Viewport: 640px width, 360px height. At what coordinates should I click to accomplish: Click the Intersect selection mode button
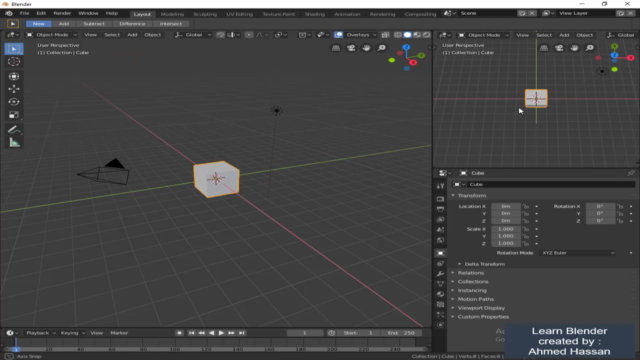(171, 24)
